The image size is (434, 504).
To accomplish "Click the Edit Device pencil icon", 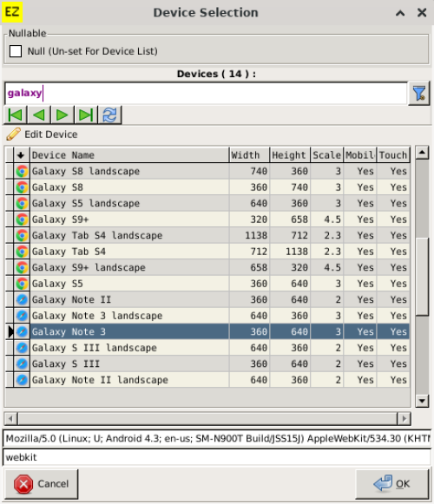I will (x=13, y=134).
